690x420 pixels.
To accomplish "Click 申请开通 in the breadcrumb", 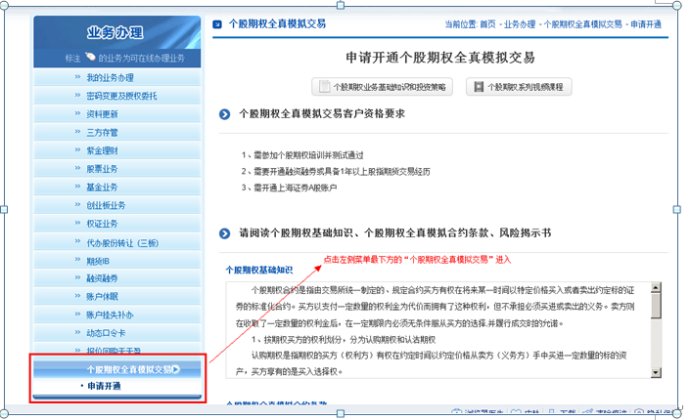I will (646, 25).
